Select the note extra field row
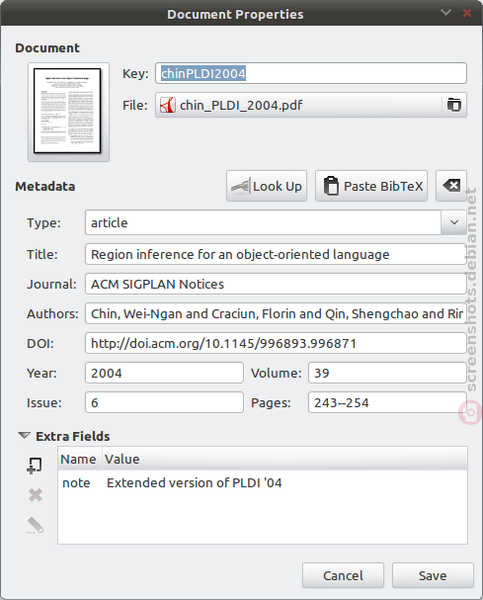This screenshot has width=483, height=600. click(x=263, y=483)
